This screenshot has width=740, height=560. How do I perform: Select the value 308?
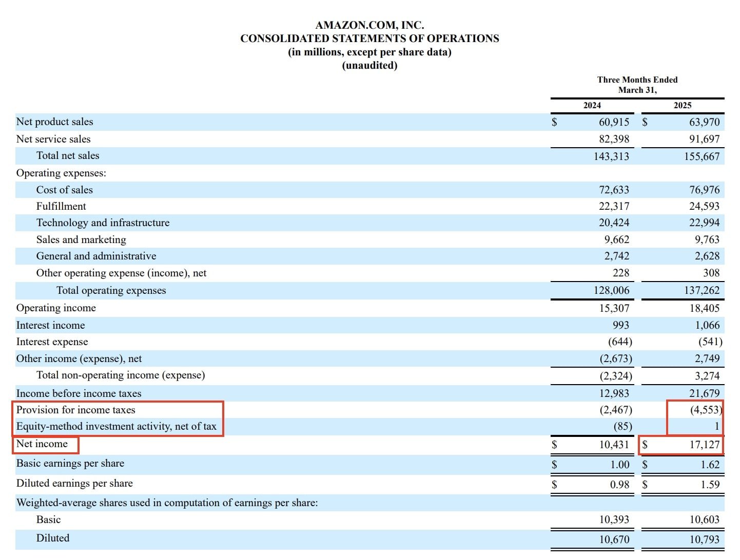point(711,273)
